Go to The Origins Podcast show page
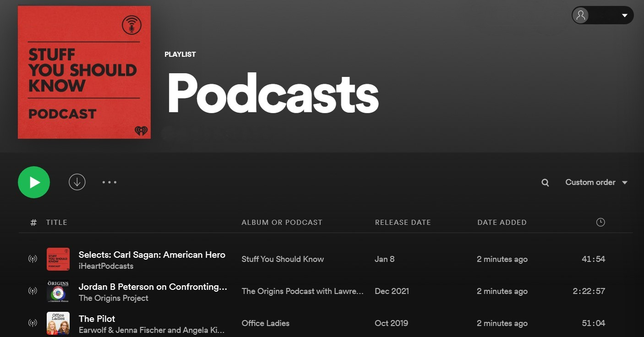644x337 pixels. pos(303,291)
